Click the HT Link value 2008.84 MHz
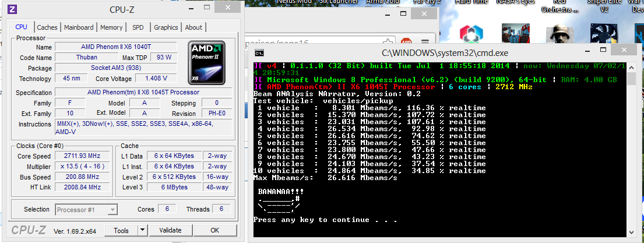Screen dimensions: 644x243 click(x=82, y=188)
